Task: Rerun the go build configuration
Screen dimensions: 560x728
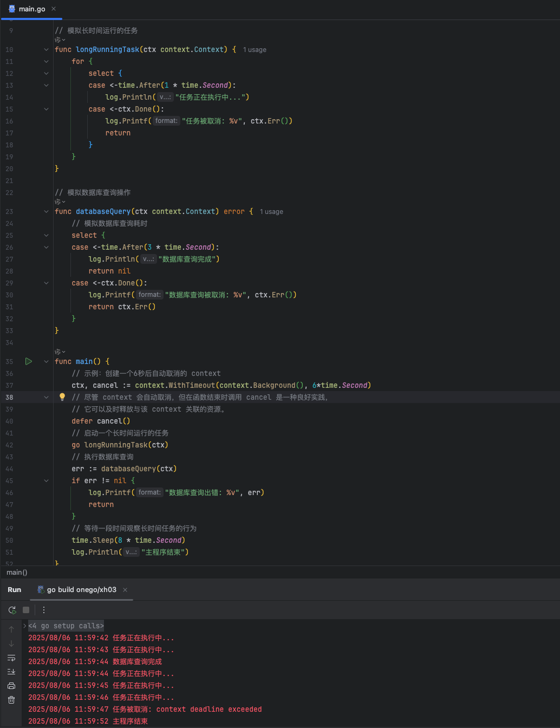Action: click(x=12, y=610)
